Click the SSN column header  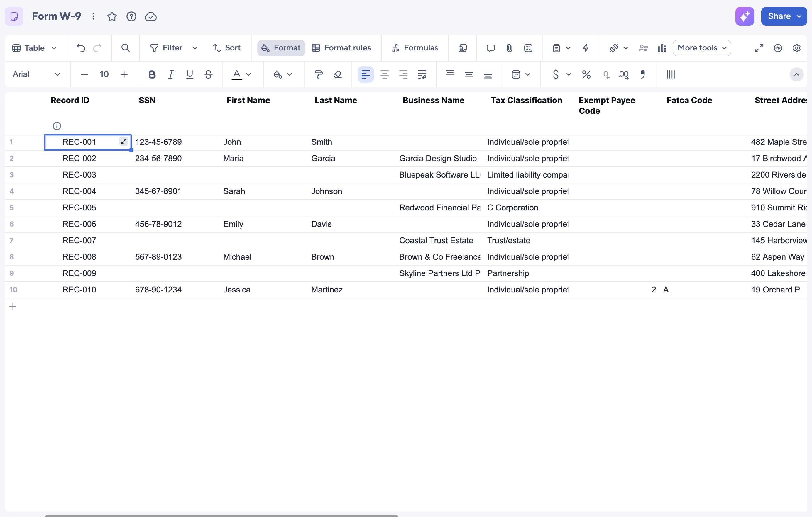point(147,100)
